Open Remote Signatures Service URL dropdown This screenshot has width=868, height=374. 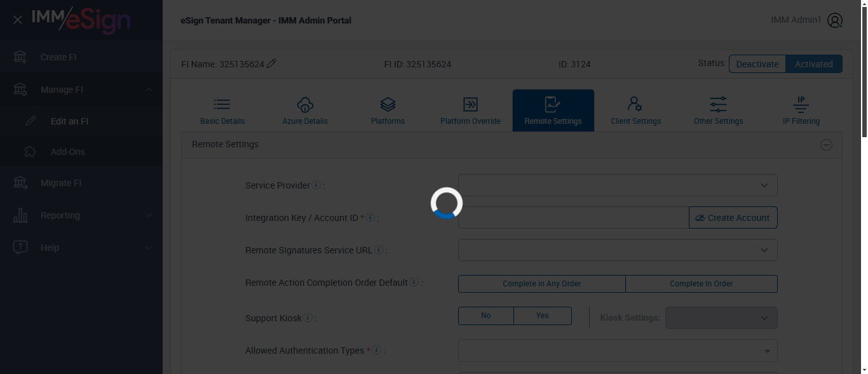618,250
